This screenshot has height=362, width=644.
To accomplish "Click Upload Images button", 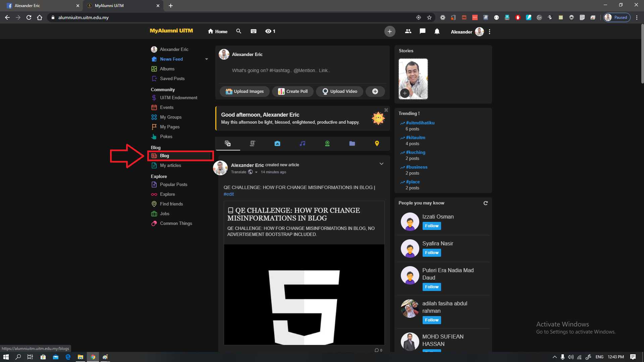I will pos(245,92).
